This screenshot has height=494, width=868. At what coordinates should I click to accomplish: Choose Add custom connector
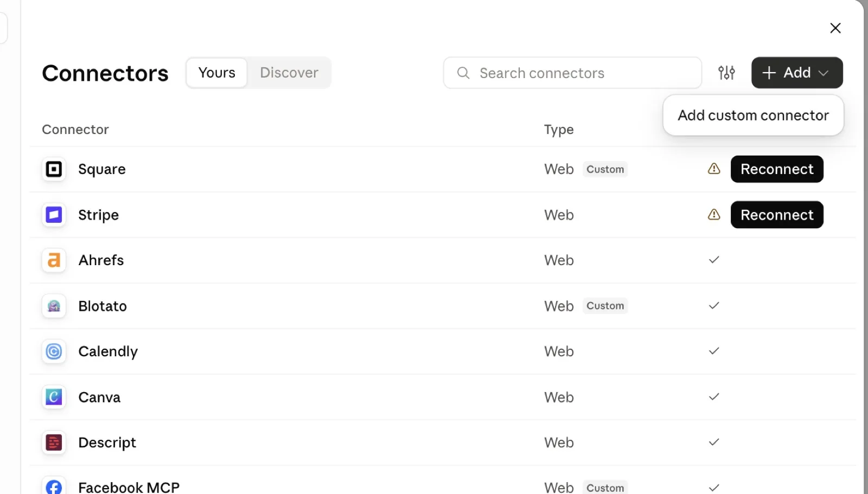click(x=753, y=116)
